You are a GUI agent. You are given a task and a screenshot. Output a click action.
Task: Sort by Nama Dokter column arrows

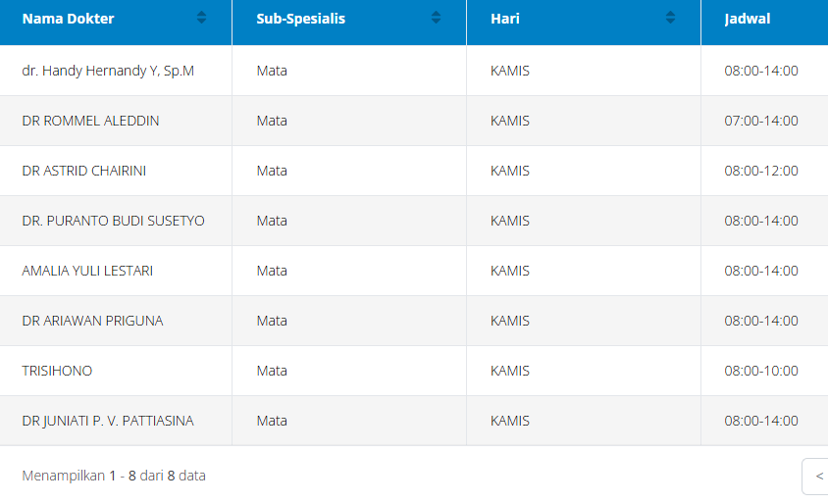pyautogui.click(x=201, y=18)
